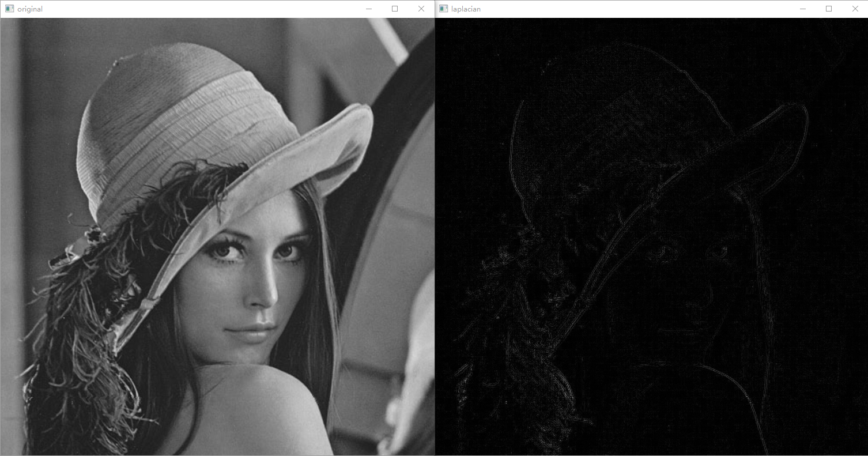Image resolution: width=868 pixels, height=456 pixels.
Task: Click the edge-detected image in laplacian window
Action: (651, 236)
